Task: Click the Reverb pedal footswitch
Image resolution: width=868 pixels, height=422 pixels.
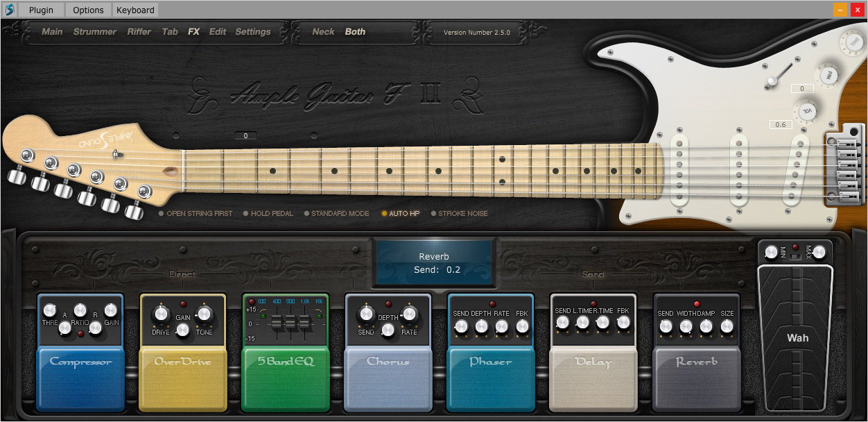Action: (696, 378)
